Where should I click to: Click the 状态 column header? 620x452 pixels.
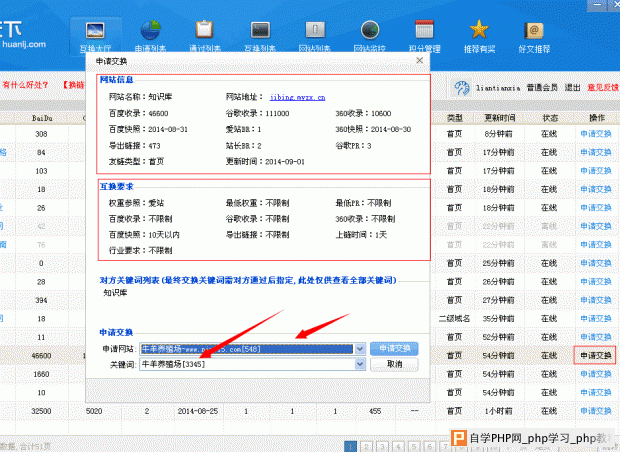(x=550, y=118)
